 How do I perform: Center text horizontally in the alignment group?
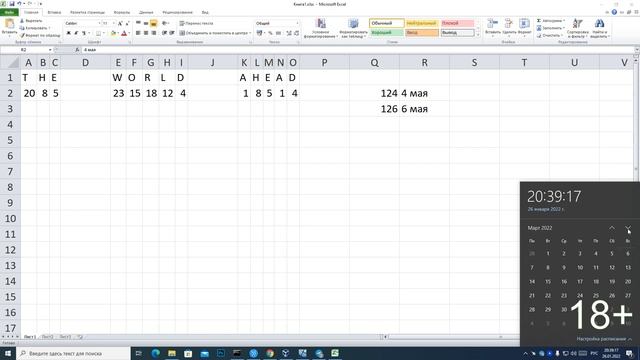pos(146,33)
